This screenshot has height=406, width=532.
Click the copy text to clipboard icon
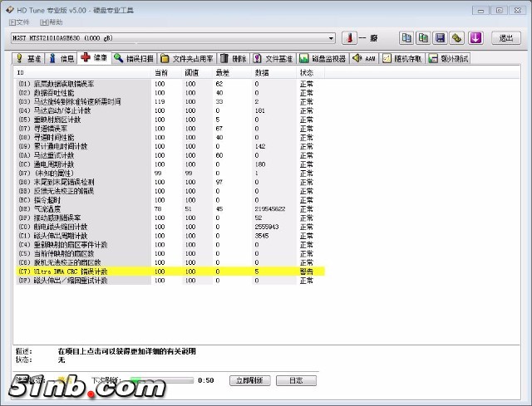point(406,38)
